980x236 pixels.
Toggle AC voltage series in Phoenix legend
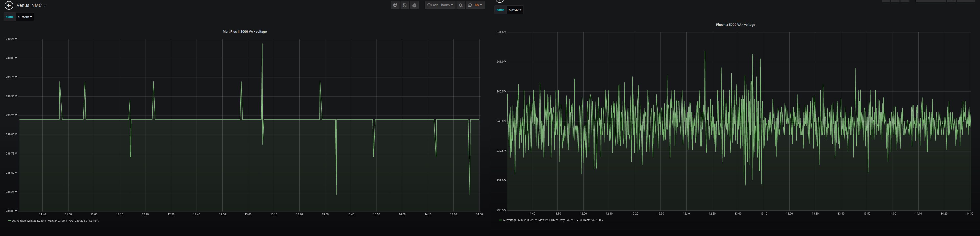(509, 220)
